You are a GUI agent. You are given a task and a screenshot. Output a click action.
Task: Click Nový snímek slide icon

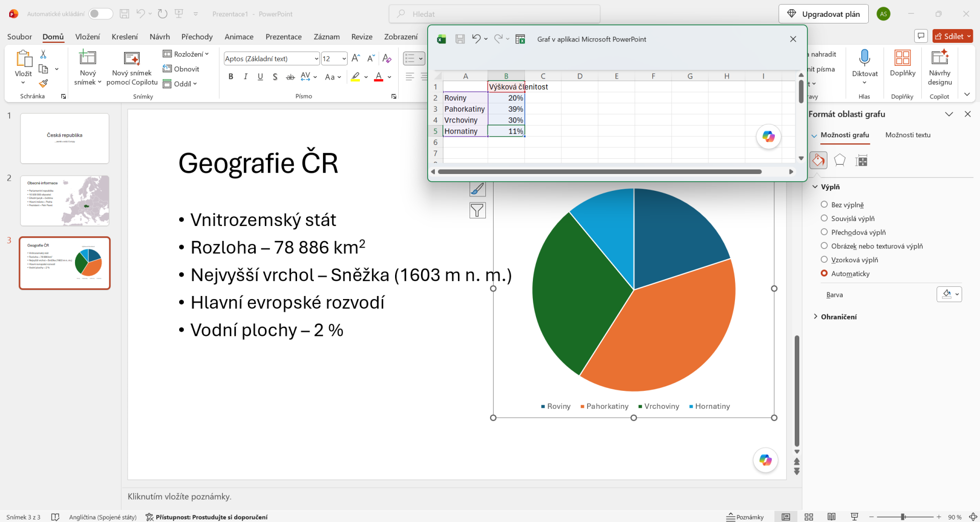pos(87,58)
